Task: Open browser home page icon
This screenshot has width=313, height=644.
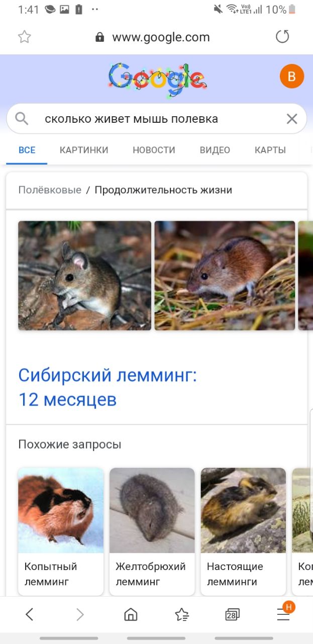Action: coord(131,614)
